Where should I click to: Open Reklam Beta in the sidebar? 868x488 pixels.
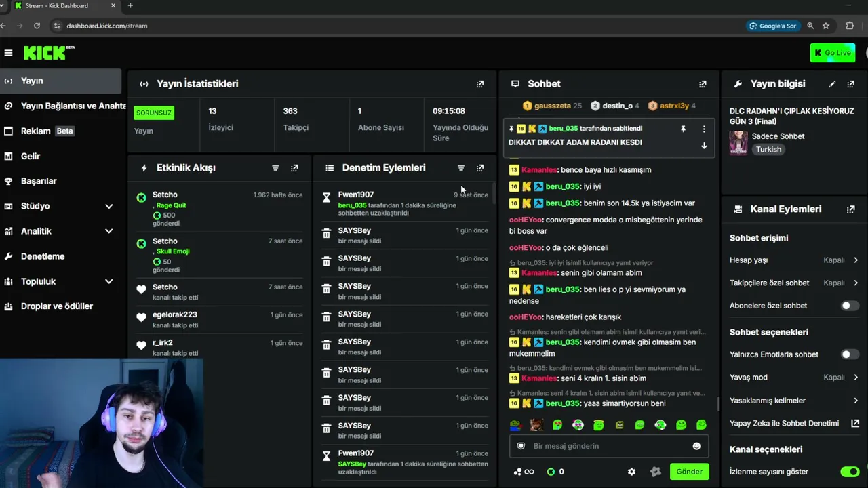(x=61, y=131)
